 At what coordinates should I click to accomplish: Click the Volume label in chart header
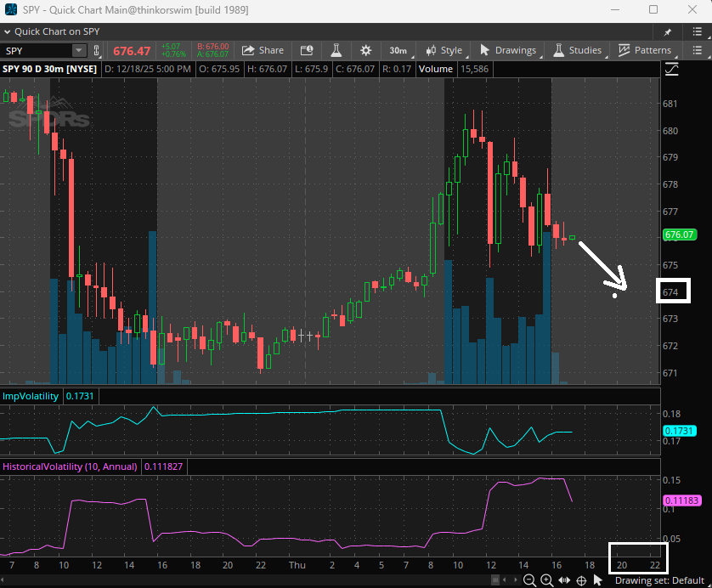click(x=436, y=69)
